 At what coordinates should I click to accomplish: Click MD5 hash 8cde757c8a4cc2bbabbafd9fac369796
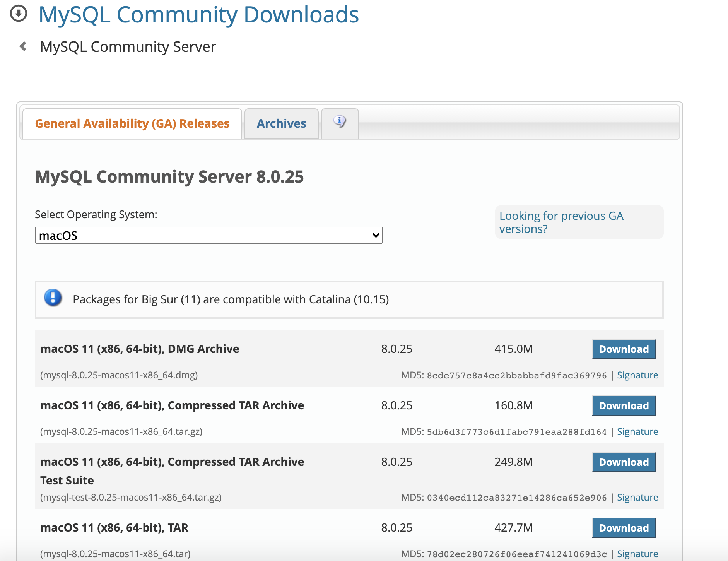click(517, 375)
